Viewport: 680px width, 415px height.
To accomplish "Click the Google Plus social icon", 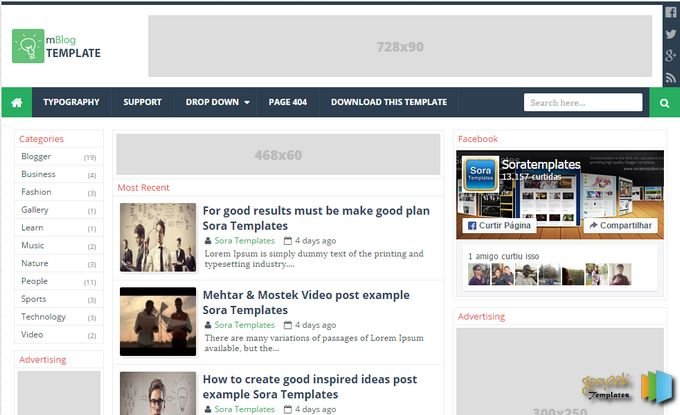I will (671, 55).
